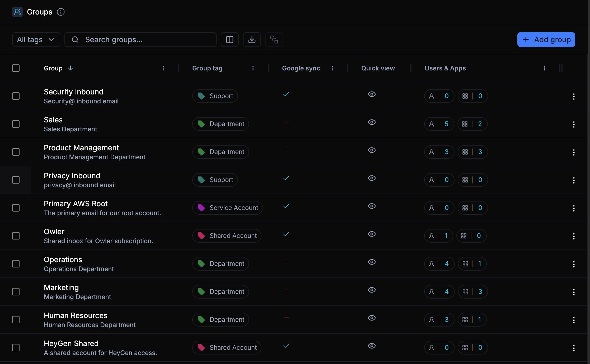Click the Add group button
Viewport: 590px width, 364px height.
tap(546, 40)
